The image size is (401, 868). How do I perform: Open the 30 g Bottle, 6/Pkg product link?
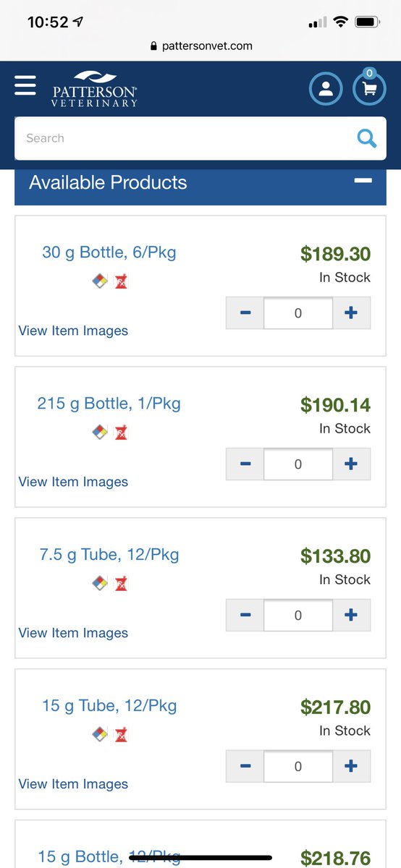109,252
